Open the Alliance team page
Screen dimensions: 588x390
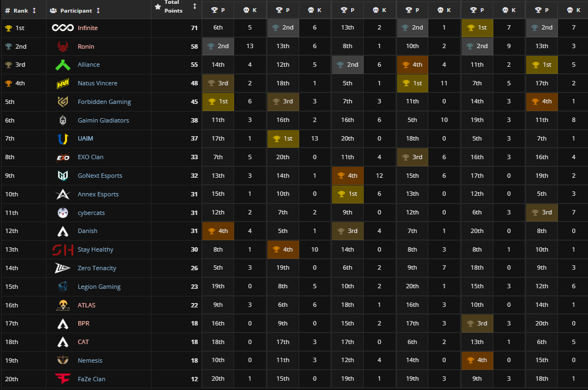89,65
